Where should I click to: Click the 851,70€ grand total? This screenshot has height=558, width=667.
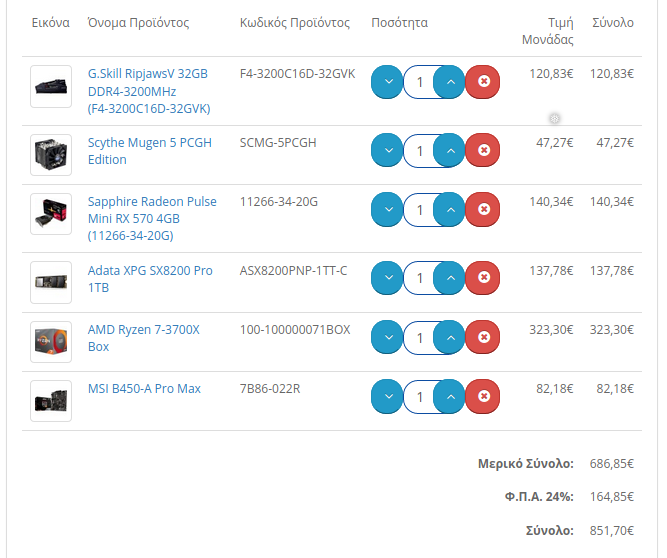[x=611, y=531]
